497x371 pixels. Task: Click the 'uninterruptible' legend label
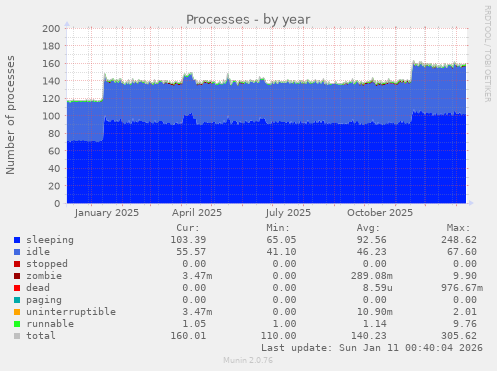pos(71,312)
